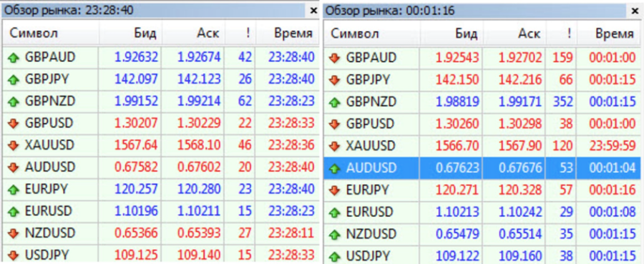Click green up arrow beside GBPAUD in left panel
This screenshot has height=264, width=644.
(14, 58)
